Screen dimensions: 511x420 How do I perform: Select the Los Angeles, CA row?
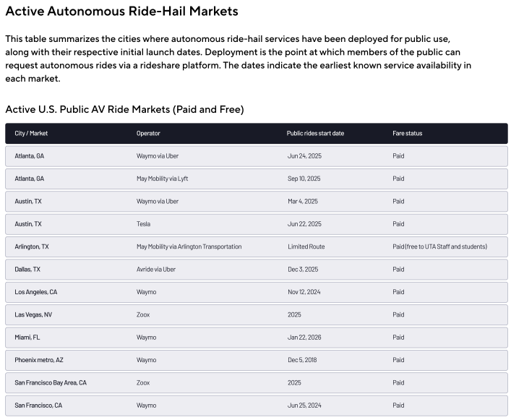click(257, 292)
